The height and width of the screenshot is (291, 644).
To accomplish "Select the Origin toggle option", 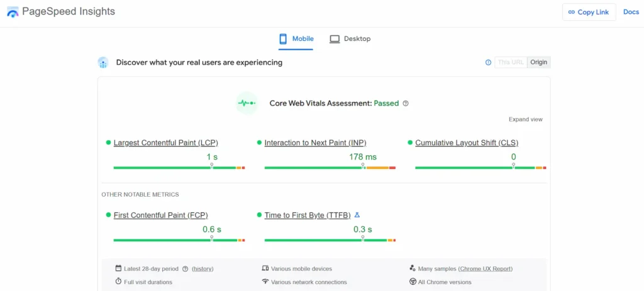I will (538, 62).
